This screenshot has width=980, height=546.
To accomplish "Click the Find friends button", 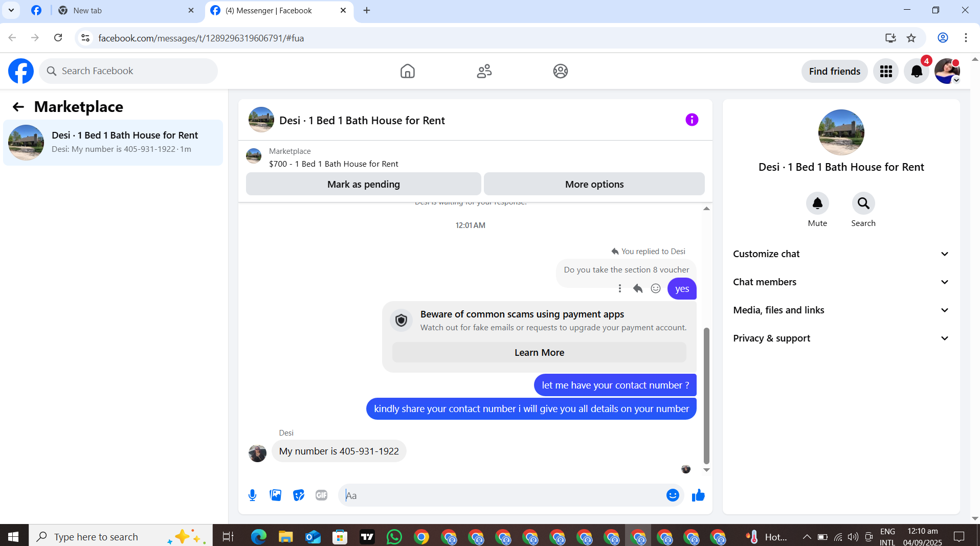I will click(834, 71).
